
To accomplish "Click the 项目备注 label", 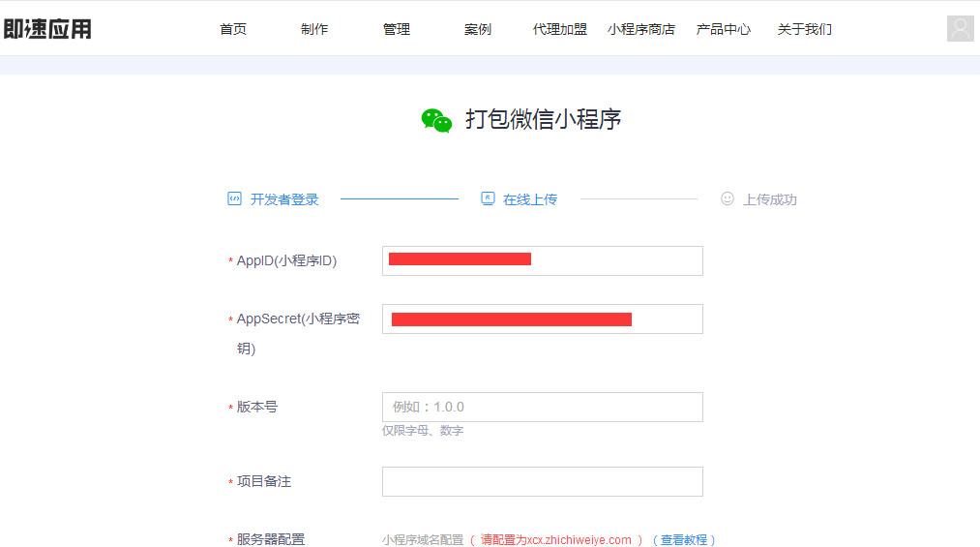I will pos(264,481).
